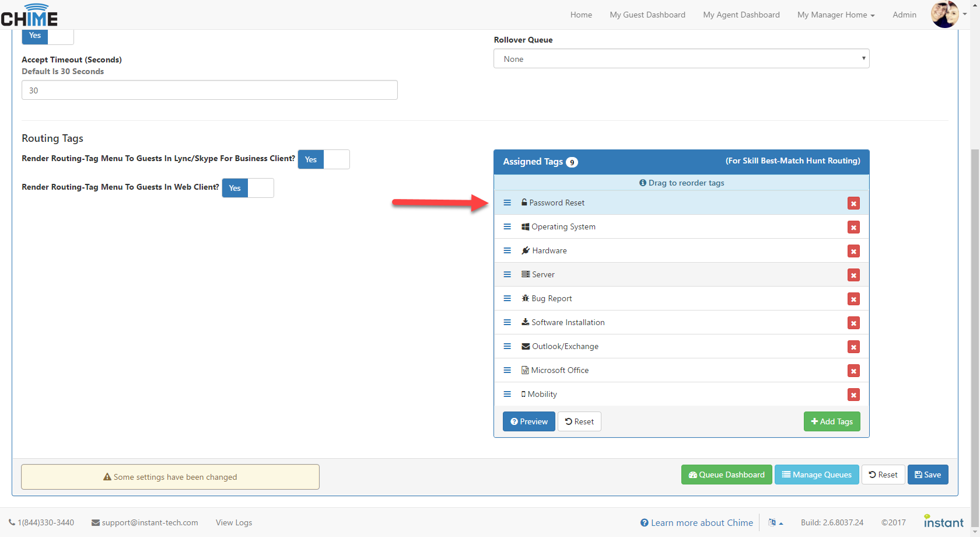The height and width of the screenshot is (537, 980).
Task: Open Learn more about Chime link
Action: pos(696,522)
